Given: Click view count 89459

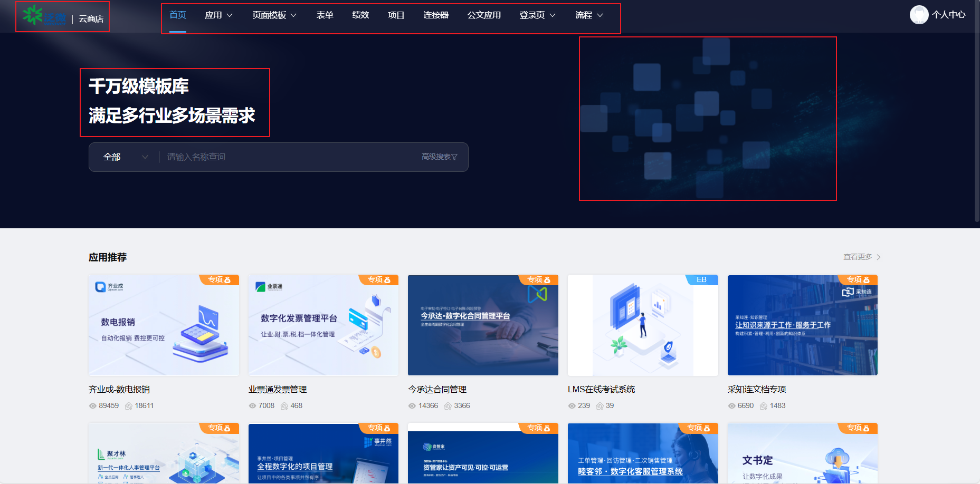Looking at the screenshot, I should (x=109, y=406).
